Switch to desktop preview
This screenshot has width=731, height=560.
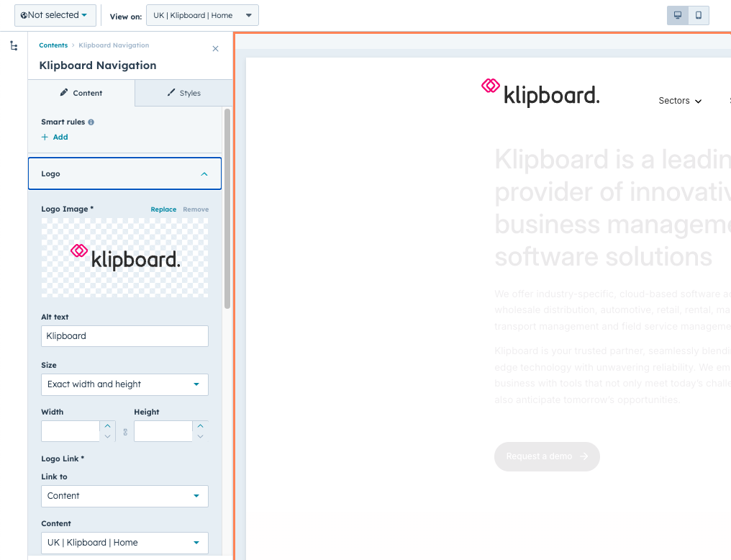(677, 15)
